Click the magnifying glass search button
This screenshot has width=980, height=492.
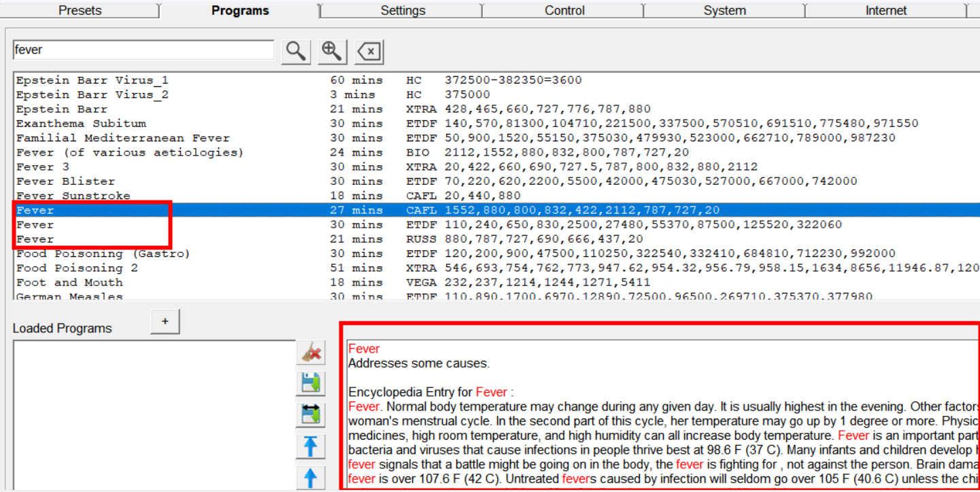click(x=295, y=51)
